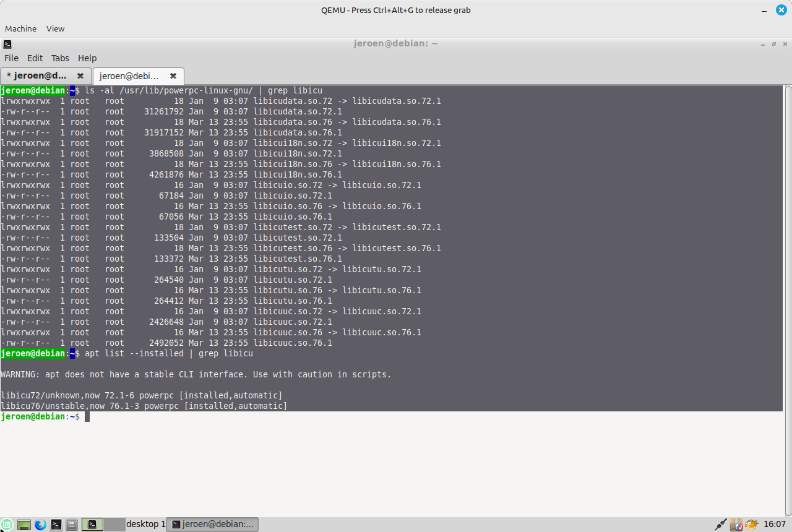Image resolution: width=792 pixels, height=532 pixels.
Task: Click the terminal window icon in titlebar
Action: coord(7,44)
